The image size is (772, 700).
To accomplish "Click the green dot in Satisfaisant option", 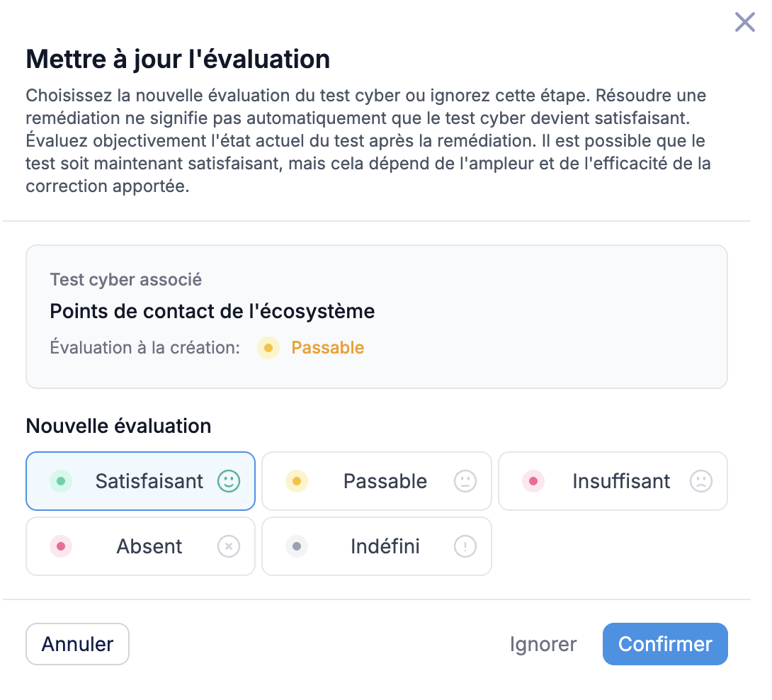I will pyautogui.click(x=61, y=481).
